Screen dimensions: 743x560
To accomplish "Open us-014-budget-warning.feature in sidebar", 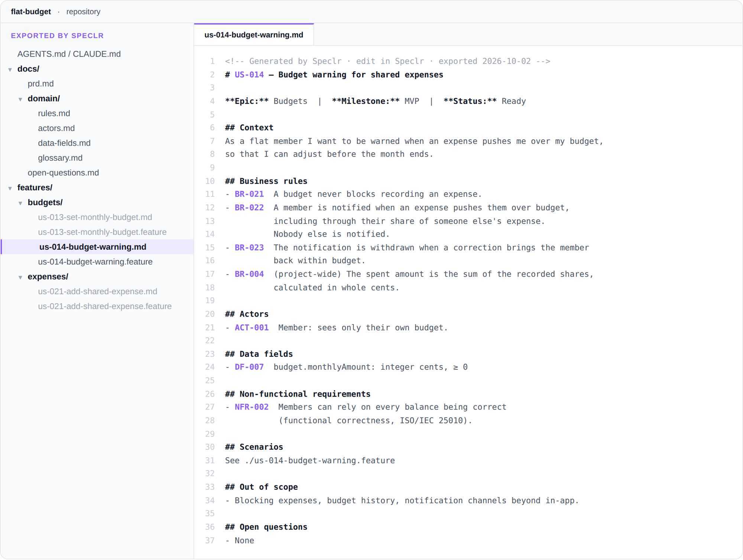I will click(x=95, y=262).
